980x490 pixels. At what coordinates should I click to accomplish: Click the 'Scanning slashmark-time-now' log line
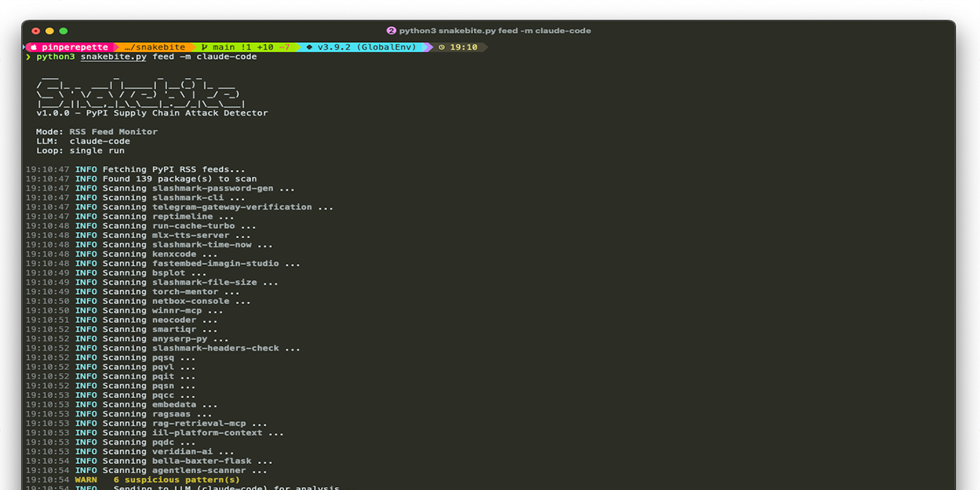[x=149, y=245]
